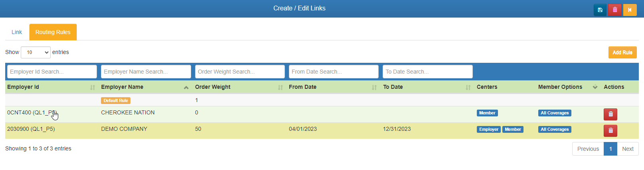Click the Member badge in DEMO COMPANY row

[x=513, y=130]
